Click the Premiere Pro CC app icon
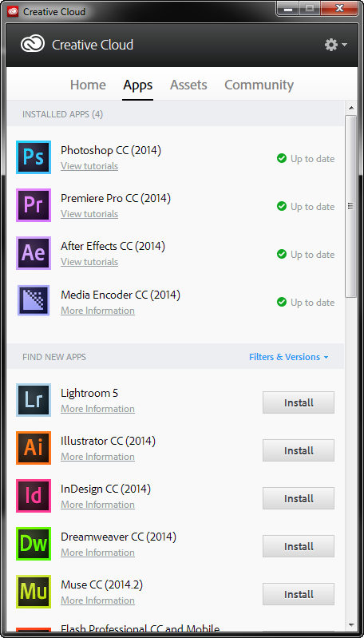The image size is (364, 638). pyautogui.click(x=34, y=205)
